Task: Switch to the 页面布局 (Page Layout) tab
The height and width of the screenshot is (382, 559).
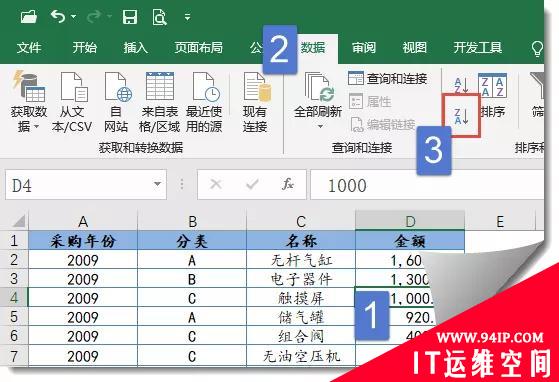Action: coord(199,47)
